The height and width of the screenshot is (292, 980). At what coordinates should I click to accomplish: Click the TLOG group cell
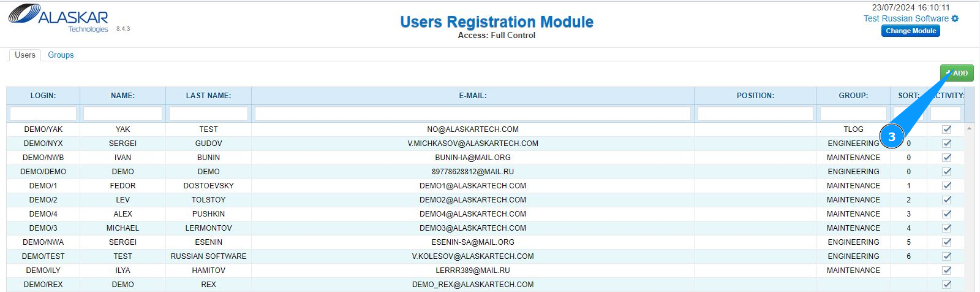(x=853, y=129)
